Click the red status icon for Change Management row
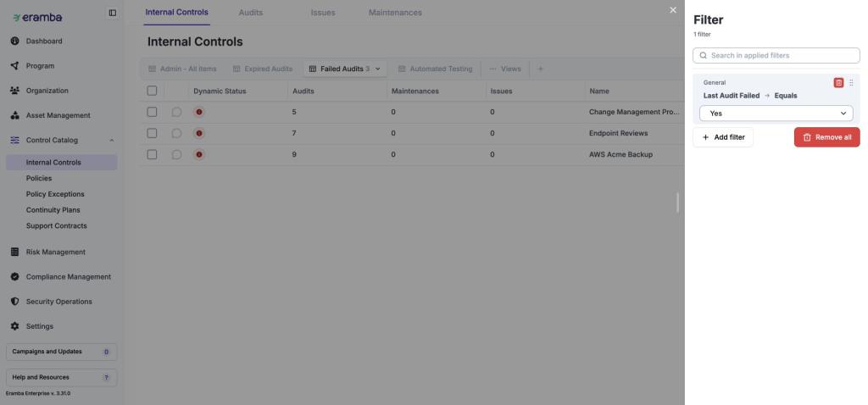868x405 pixels. (x=198, y=113)
